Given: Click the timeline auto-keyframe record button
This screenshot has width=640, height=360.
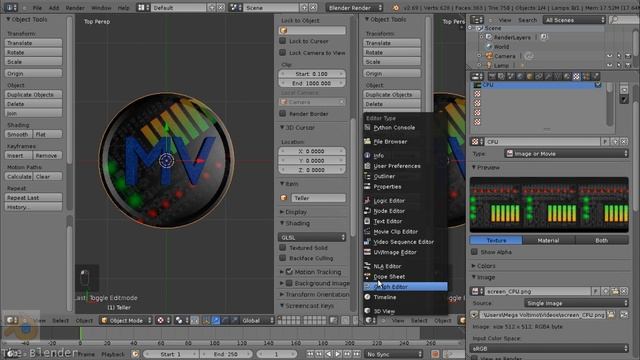Looking at the screenshot, I should 435,354.
